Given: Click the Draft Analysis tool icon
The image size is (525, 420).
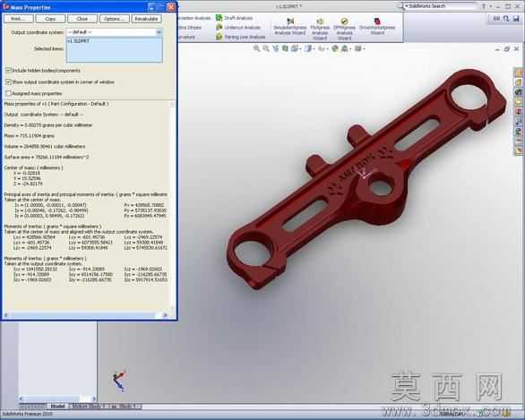Looking at the screenshot, I should point(219,18).
